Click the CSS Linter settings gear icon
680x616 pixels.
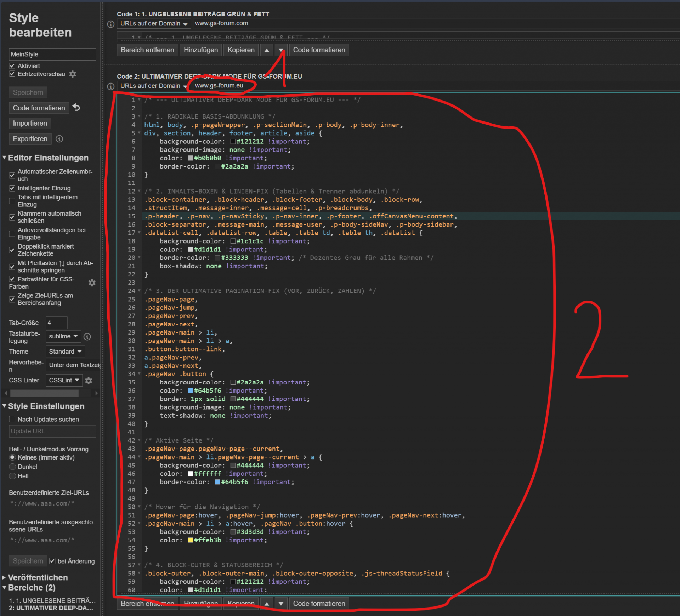pos(89,380)
